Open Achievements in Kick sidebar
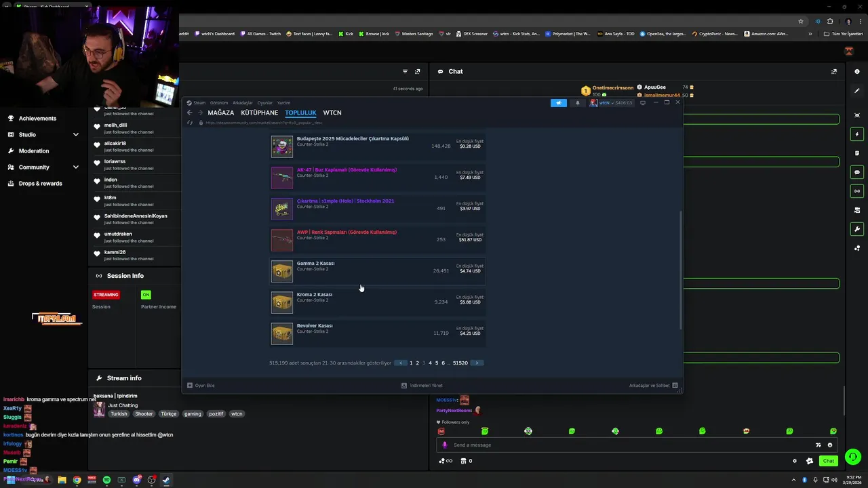868x488 pixels. [x=37, y=119]
